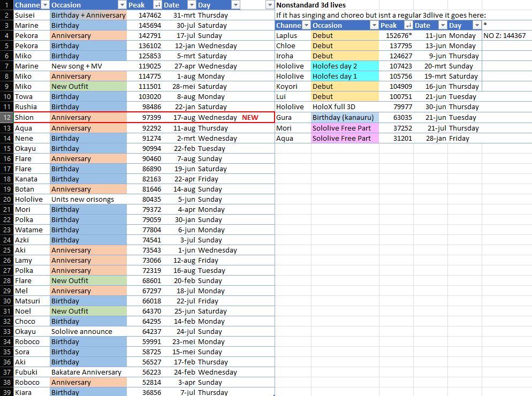Select the 'Birthday (kanauru)' cell

(345, 117)
